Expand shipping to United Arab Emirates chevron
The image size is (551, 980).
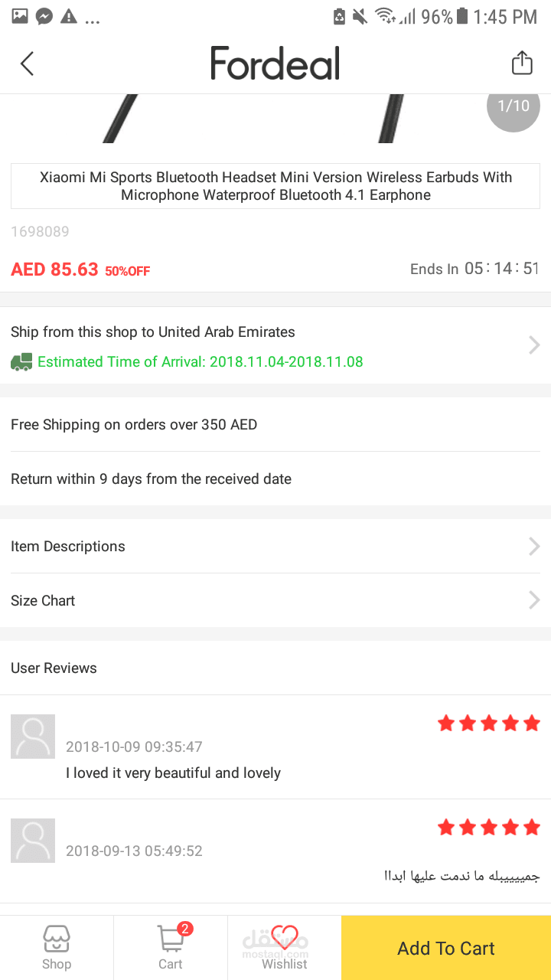coord(534,345)
